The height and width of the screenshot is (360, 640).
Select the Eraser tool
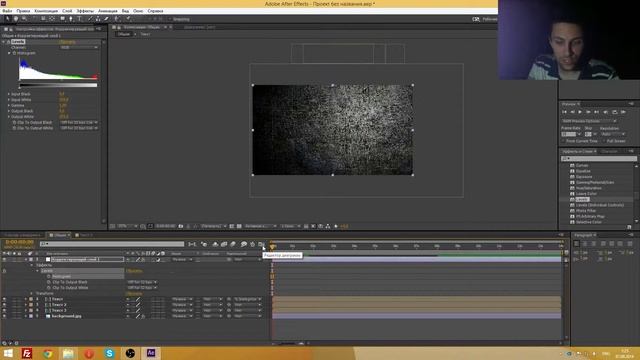(107, 19)
